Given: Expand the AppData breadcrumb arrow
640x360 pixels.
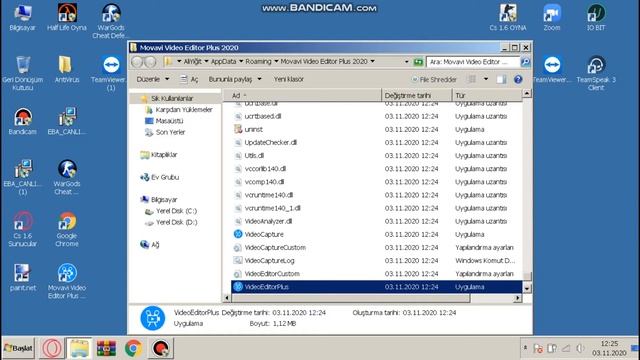Looking at the screenshot, I should (241, 61).
